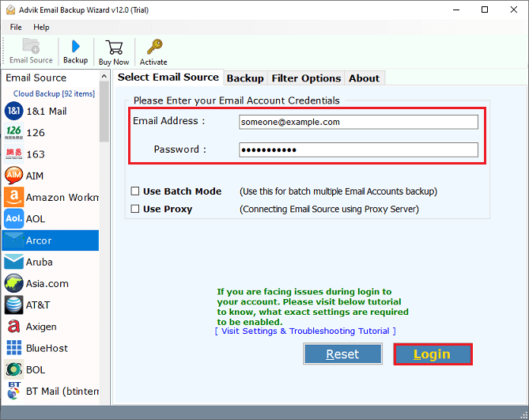Image resolution: width=529 pixels, height=420 pixels.
Task: Click the Cloud Backup [92 items] label
Action: 54,94
